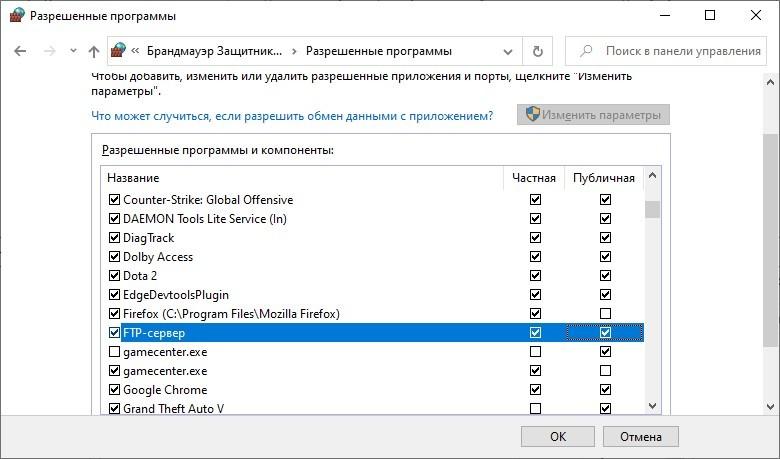Click the Частная column header

tap(534, 178)
